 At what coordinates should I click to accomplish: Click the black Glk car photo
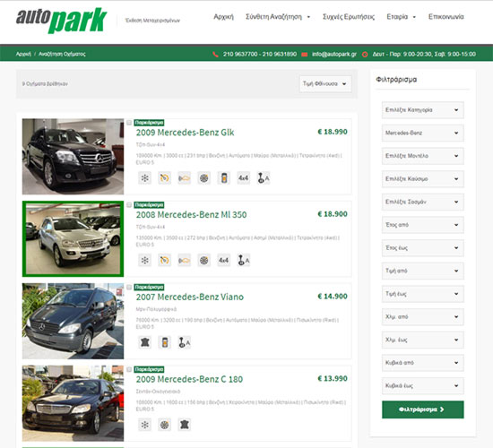pyautogui.click(x=73, y=156)
